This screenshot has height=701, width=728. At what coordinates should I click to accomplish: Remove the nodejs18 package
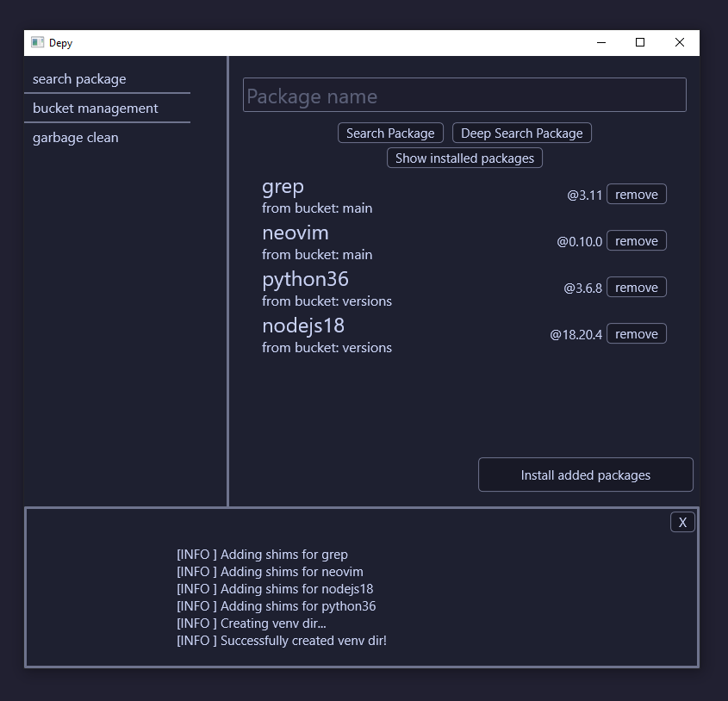[x=636, y=334]
